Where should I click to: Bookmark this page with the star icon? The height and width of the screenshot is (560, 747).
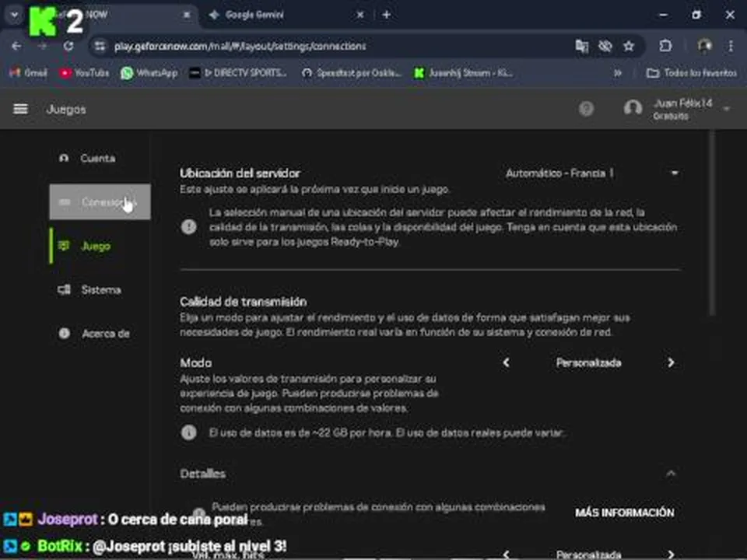click(x=629, y=46)
